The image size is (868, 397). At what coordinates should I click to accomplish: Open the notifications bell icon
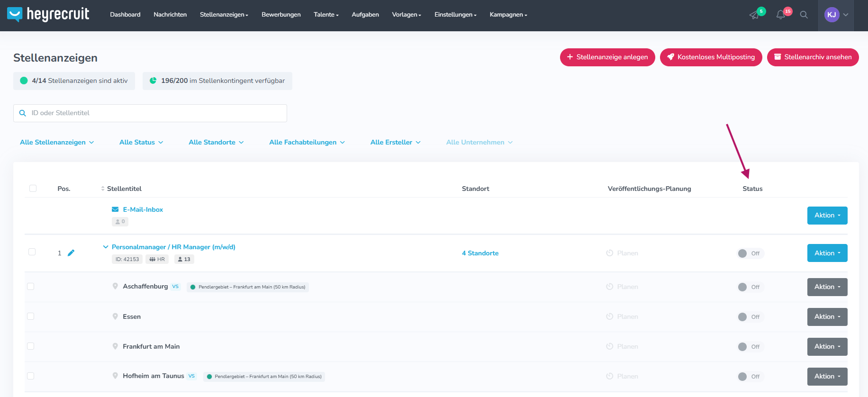tap(781, 15)
